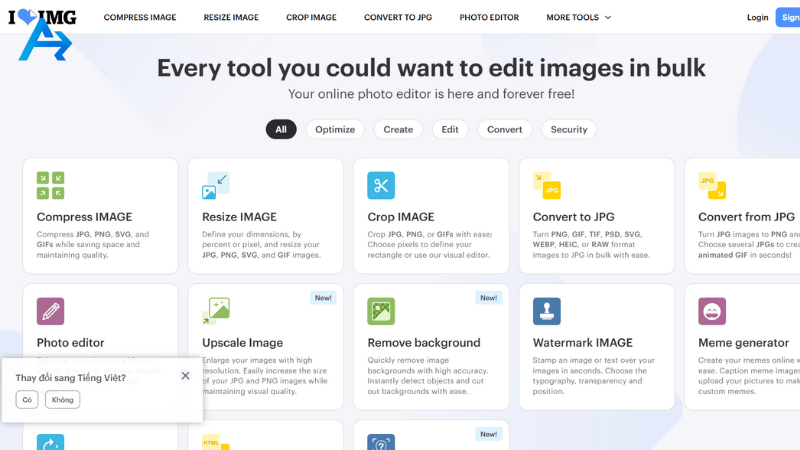800x450 pixels.
Task: Open the Watermark IMAGE stamp icon
Action: click(547, 311)
